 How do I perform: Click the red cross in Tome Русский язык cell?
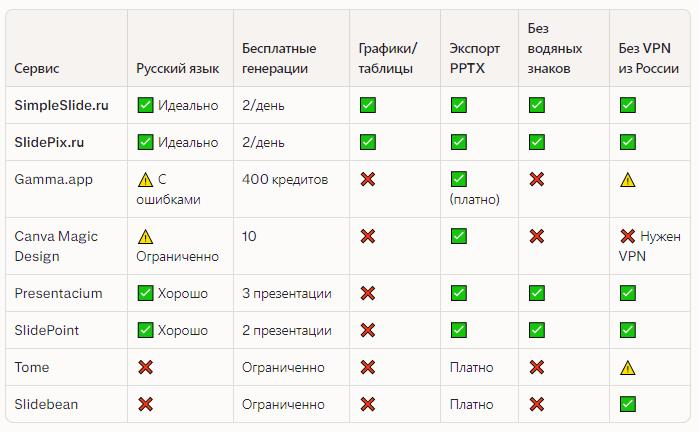(145, 367)
